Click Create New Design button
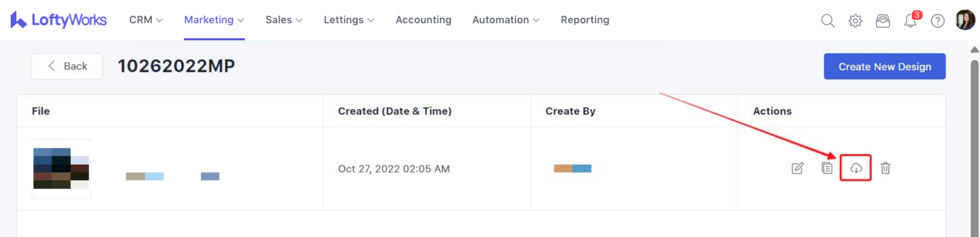 pos(885,66)
